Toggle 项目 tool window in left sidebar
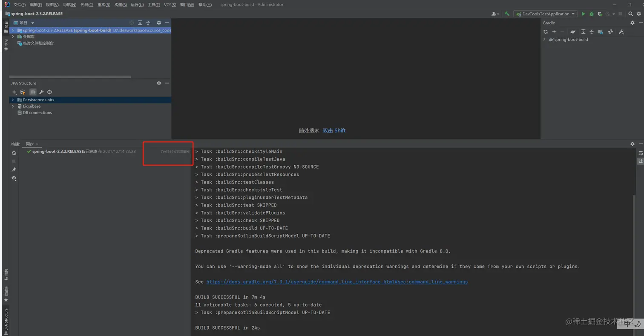 (x=6, y=28)
